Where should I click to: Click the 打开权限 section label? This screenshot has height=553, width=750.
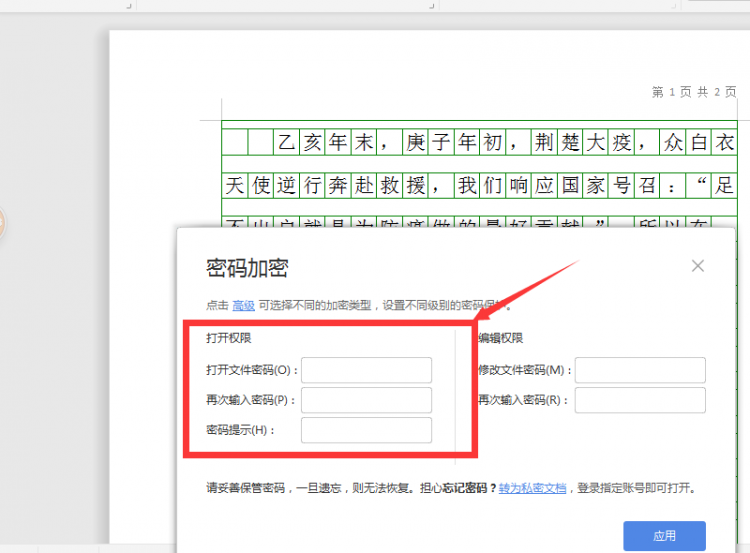pos(229,338)
